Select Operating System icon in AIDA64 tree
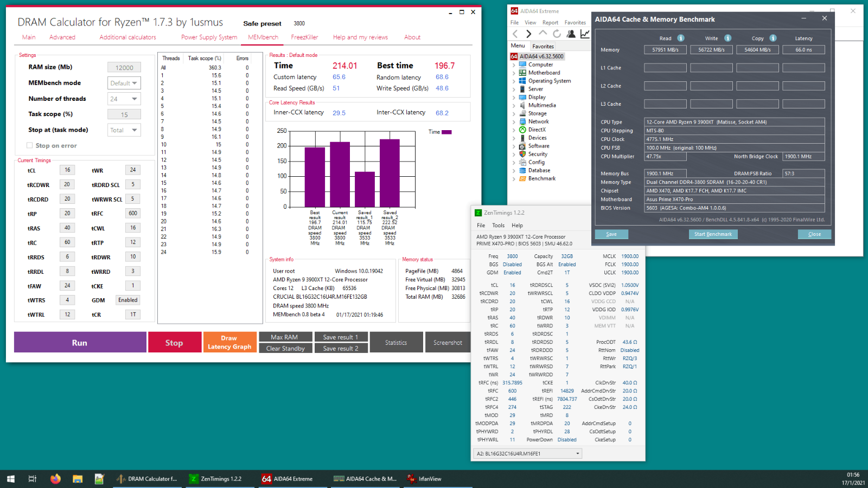This screenshot has height=488, width=868. (x=522, y=81)
